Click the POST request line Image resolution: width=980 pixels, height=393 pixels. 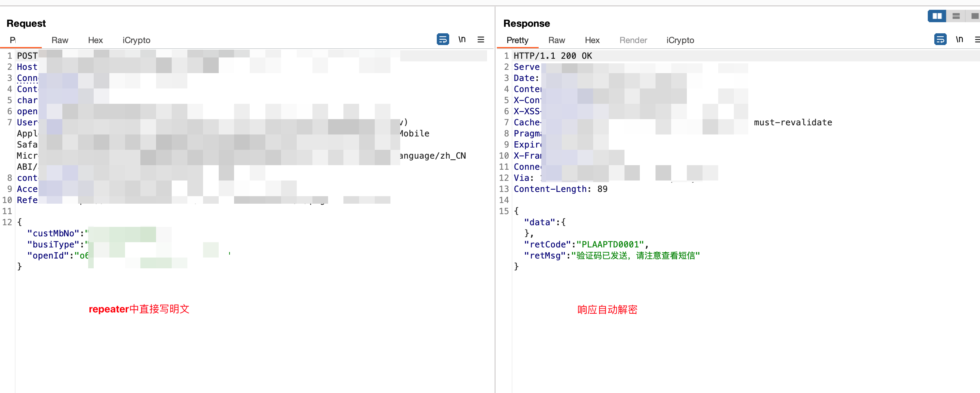click(251, 55)
